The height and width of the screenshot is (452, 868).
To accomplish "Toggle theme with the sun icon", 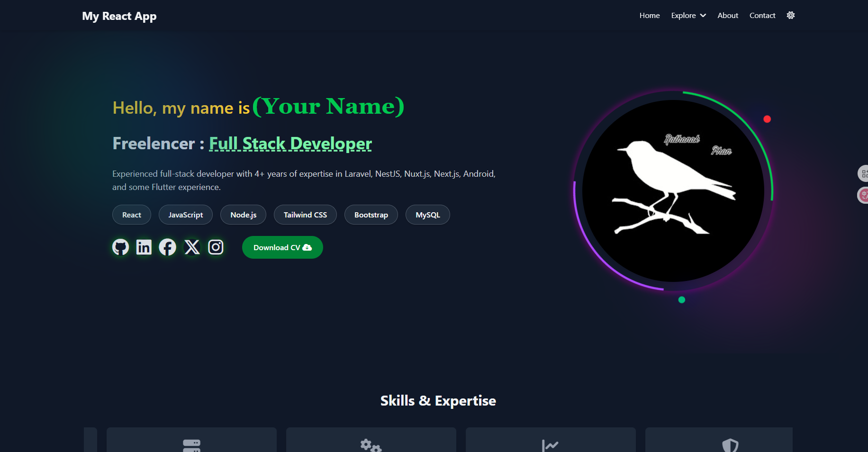I will point(790,15).
